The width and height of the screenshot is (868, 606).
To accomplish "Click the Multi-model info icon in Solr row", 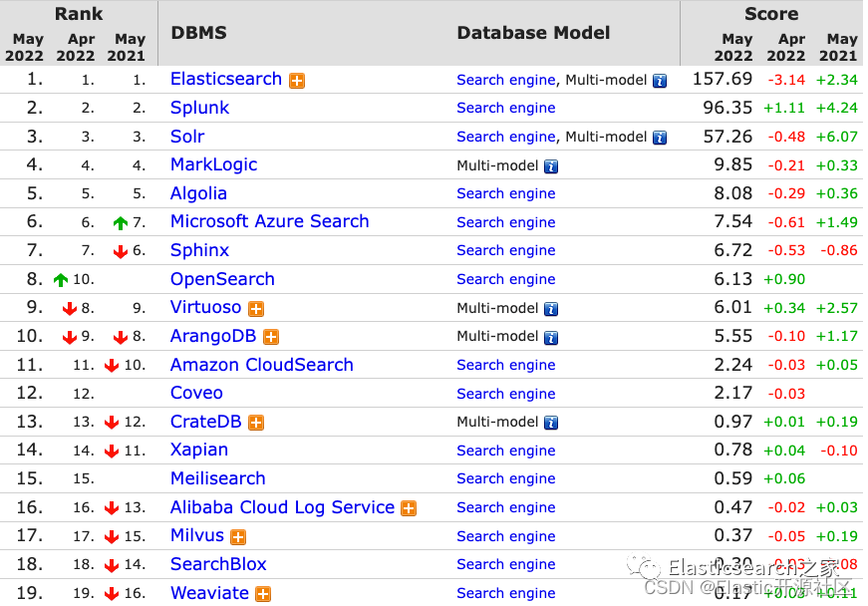I will 660,138.
